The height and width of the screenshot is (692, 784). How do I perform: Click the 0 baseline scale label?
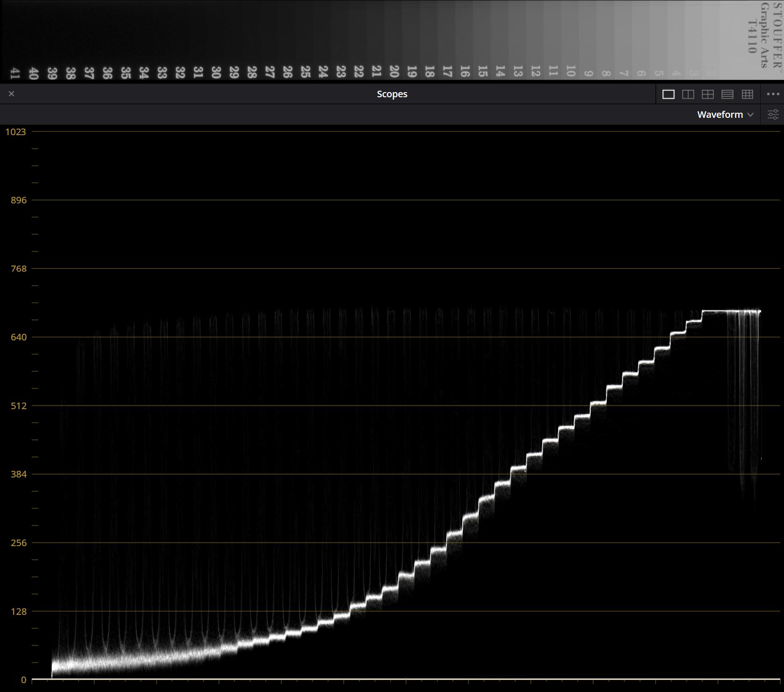(x=23, y=680)
